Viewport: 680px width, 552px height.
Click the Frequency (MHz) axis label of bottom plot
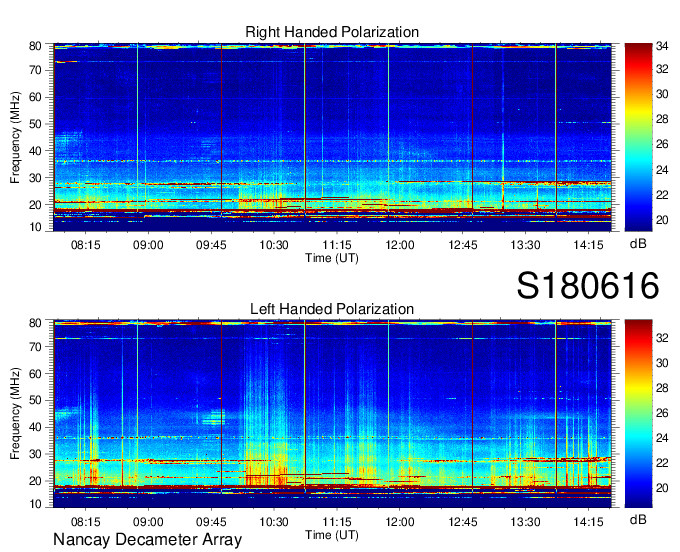point(15,414)
